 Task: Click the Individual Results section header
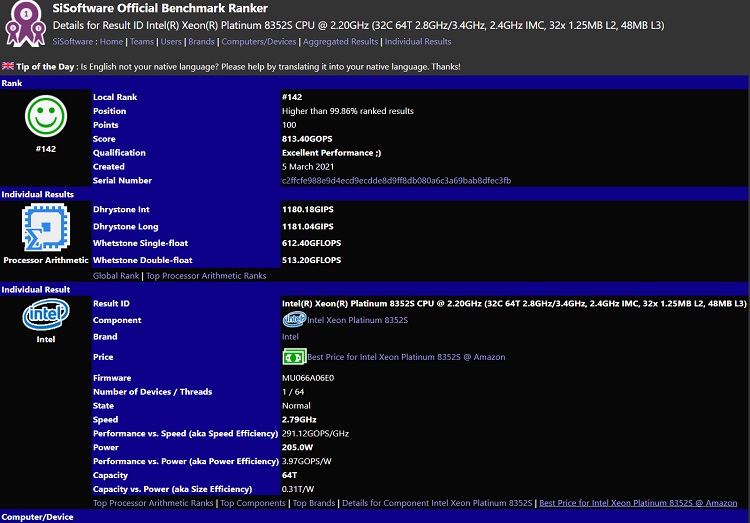click(x=374, y=194)
